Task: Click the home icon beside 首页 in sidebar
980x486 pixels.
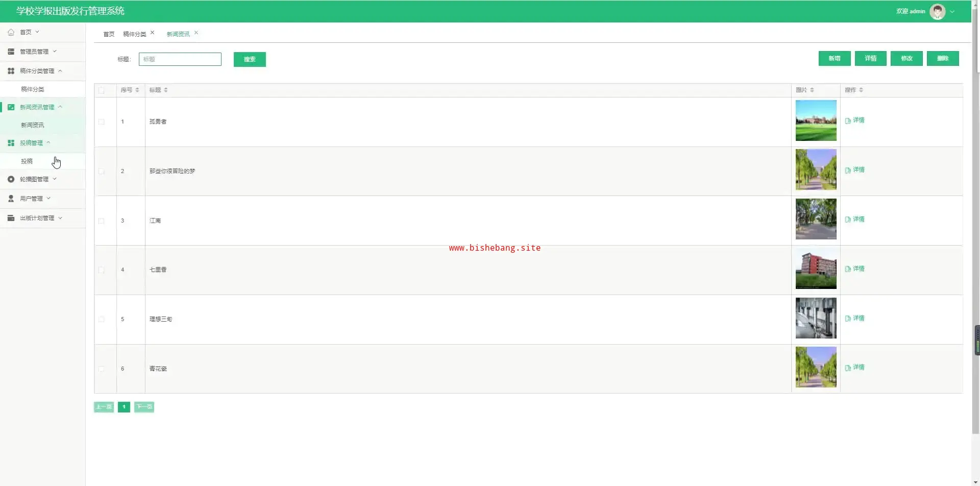Action: pos(11,32)
